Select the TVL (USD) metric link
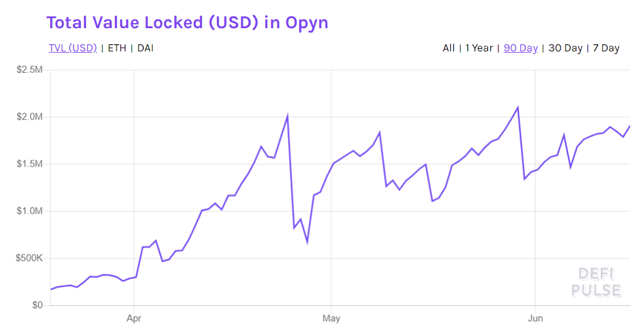Image resolution: width=644 pixels, height=334 pixels. pos(73,48)
